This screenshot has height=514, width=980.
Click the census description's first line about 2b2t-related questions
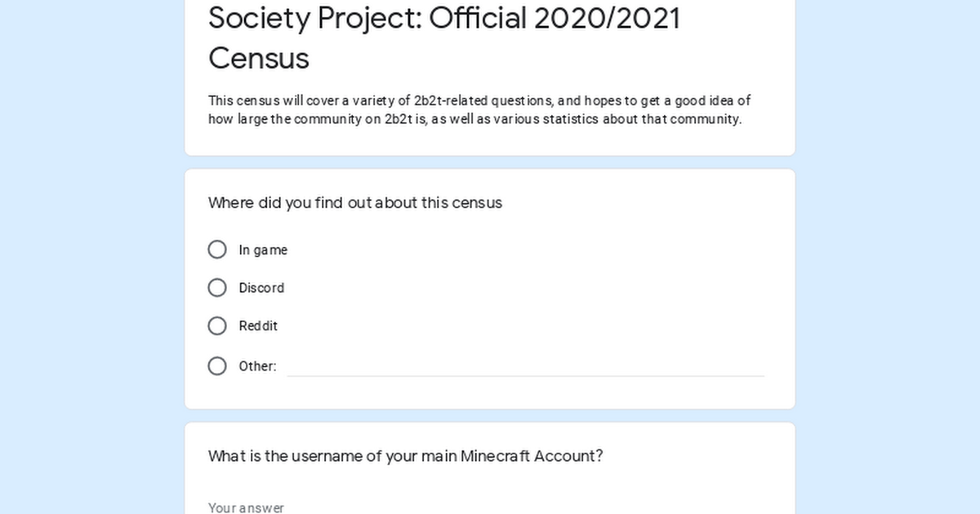pos(479,101)
